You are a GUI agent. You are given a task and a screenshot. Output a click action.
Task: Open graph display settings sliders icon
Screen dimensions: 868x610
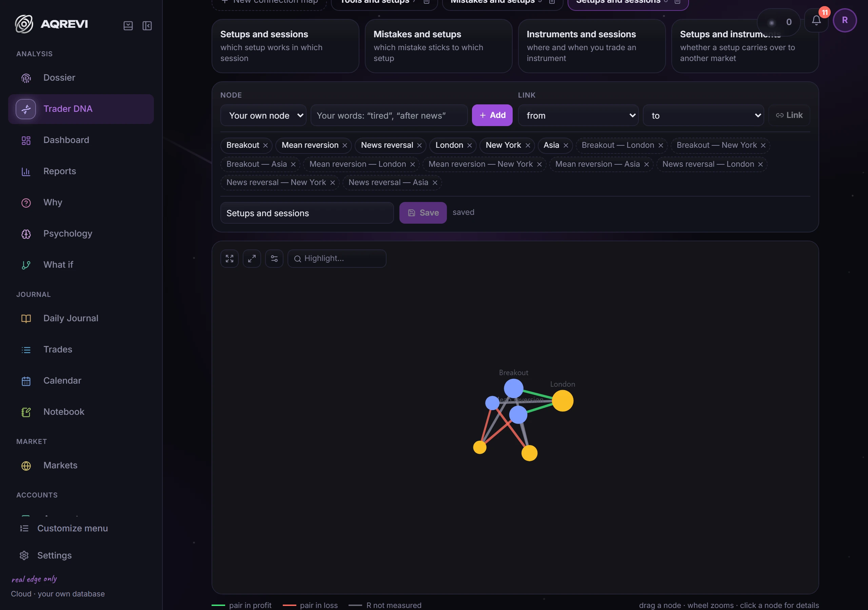tap(274, 259)
